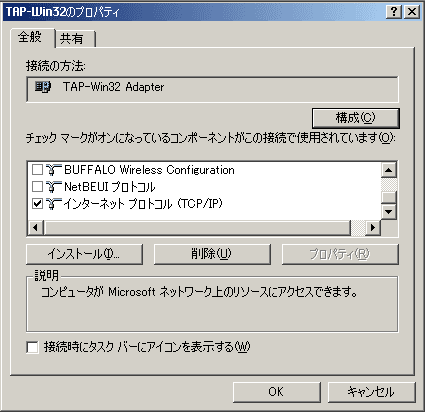The height and width of the screenshot is (412, 425).
Task: Click the horizontal scrollbar left arrow
Action: (x=35, y=228)
